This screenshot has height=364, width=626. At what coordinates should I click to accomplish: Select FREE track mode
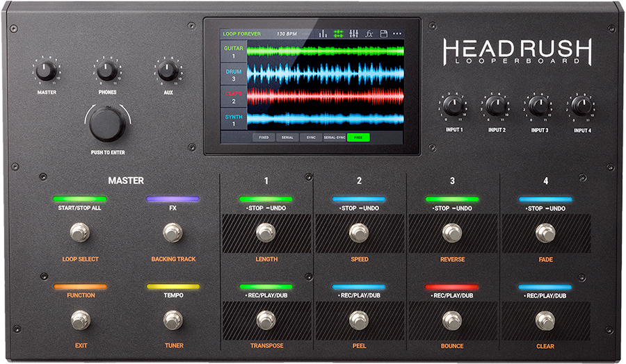click(x=358, y=138)
